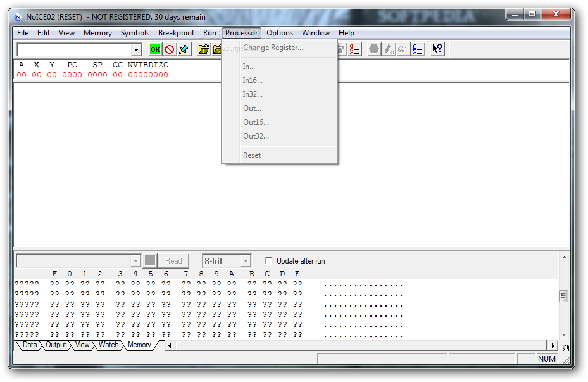Viewport: 588px width, 382px height.
Task: Click the NVTBDIZC flags value 00000000
Action: [148, 75]
